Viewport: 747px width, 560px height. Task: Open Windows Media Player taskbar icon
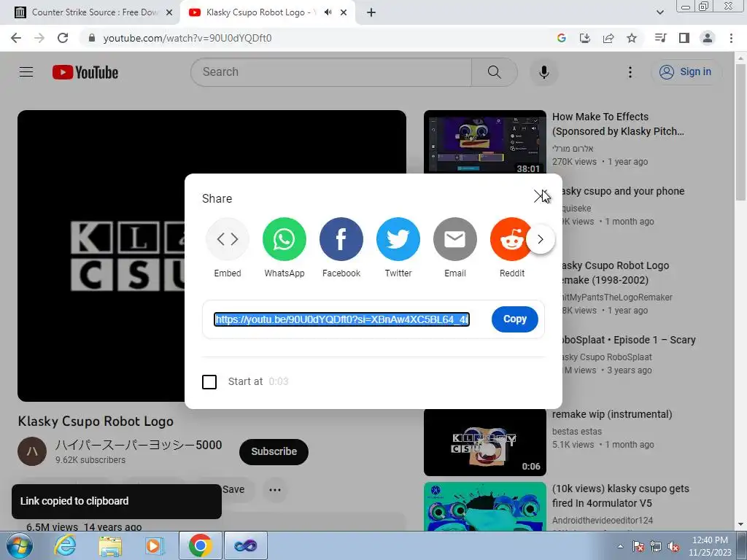tap(155, 545)
